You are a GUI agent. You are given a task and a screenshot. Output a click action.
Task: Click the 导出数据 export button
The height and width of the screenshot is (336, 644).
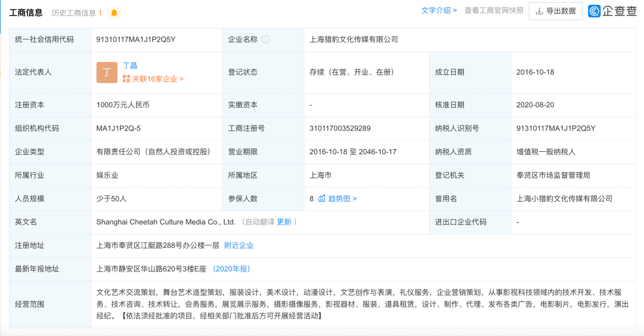[556, 11]
